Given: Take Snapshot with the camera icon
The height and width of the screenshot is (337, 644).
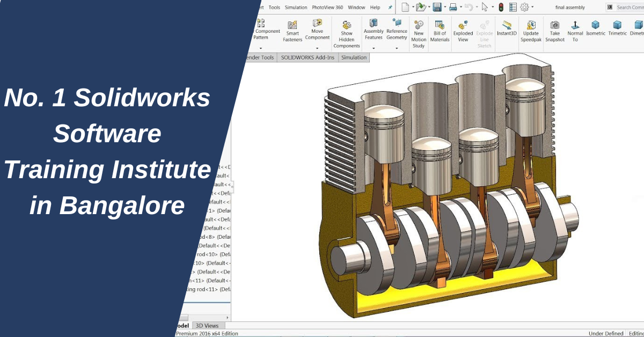Looking at the screenshot, I should (555, 32).
